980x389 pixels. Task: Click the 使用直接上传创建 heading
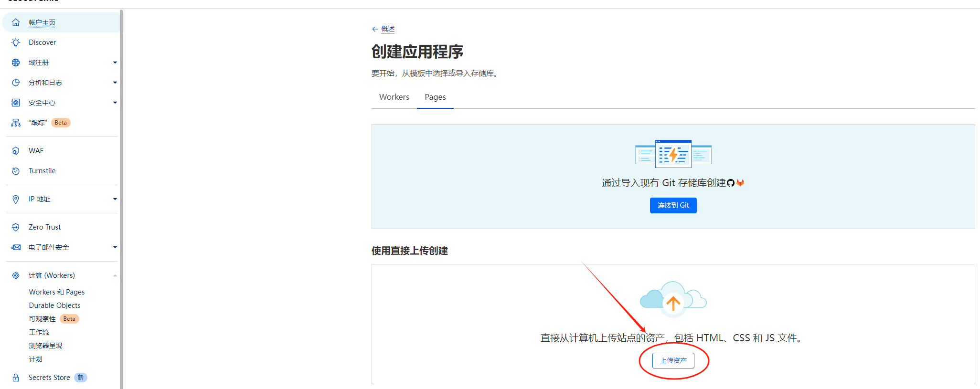(x=409, y=251)
